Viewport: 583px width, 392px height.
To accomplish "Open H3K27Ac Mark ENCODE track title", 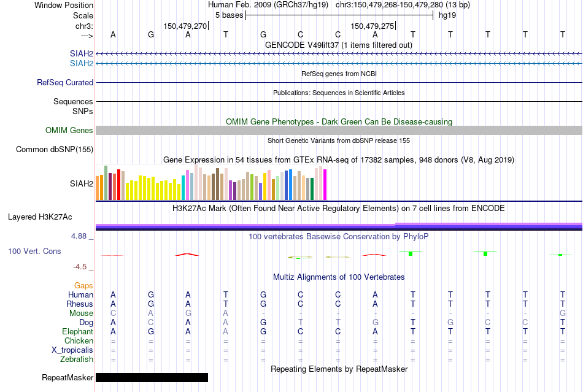I will click(x=339, y=208).
